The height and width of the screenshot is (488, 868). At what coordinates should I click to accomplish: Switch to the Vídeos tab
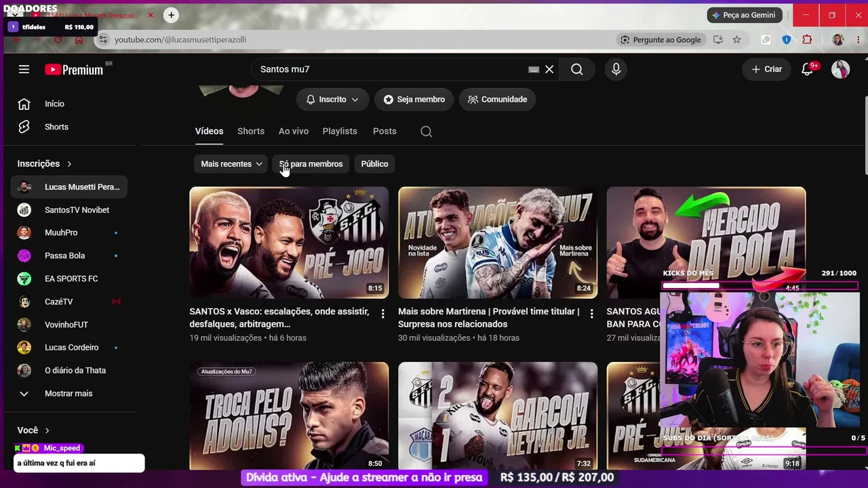tap(209, 131)
